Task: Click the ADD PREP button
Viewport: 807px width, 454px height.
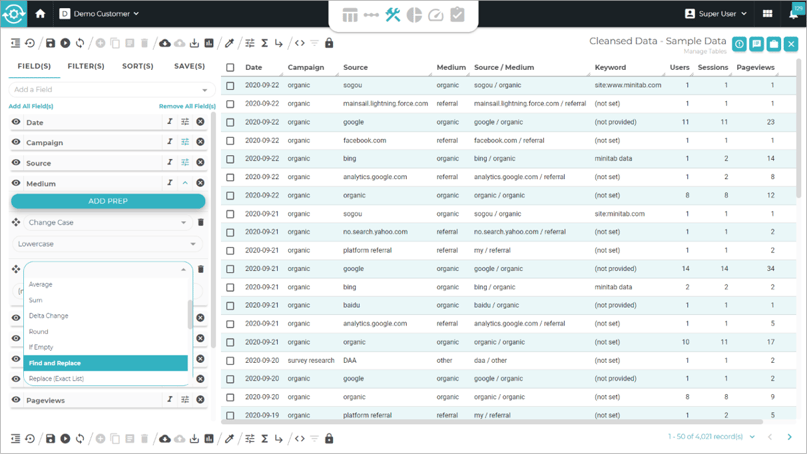Action: click(x=108, y=201)
